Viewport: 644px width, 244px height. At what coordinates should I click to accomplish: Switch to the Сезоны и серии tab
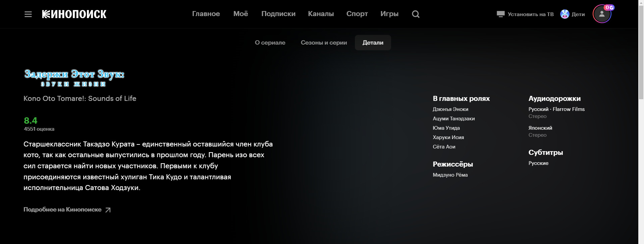click(324, 43)
